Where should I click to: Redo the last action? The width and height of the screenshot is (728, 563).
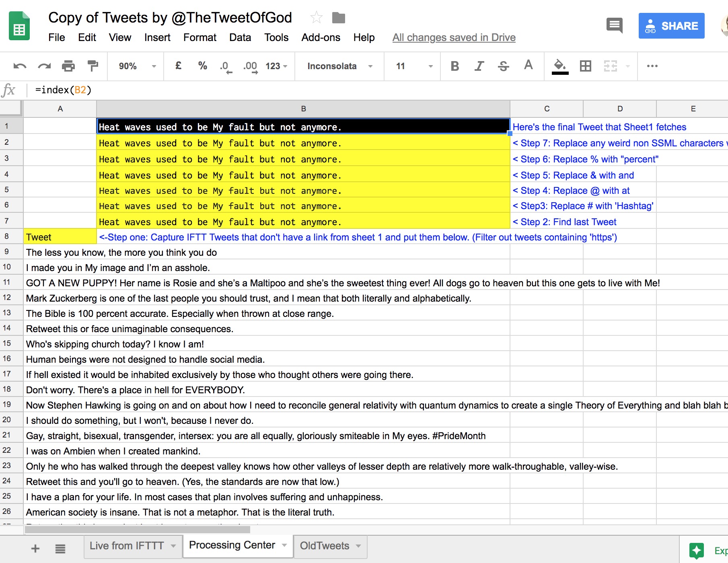pos(44,66)
